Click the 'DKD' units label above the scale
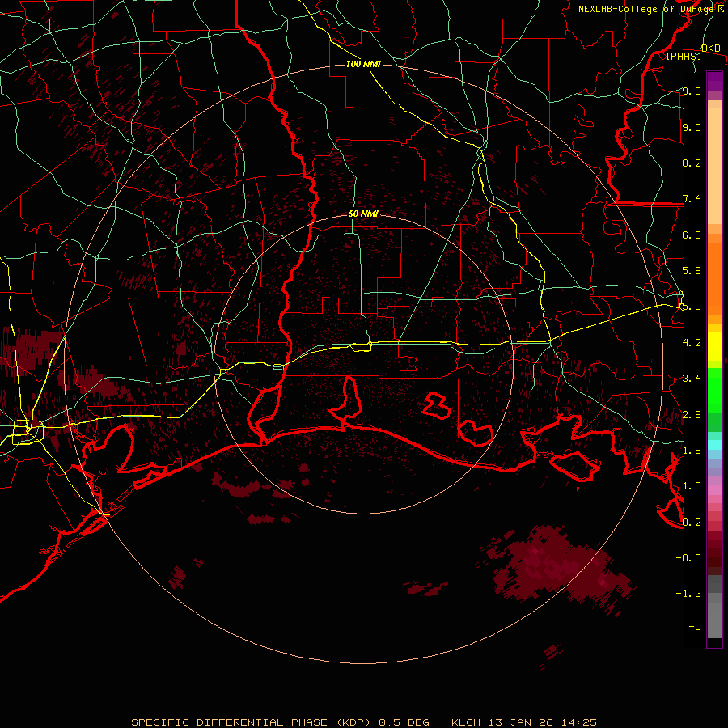 tap(711, 49)
